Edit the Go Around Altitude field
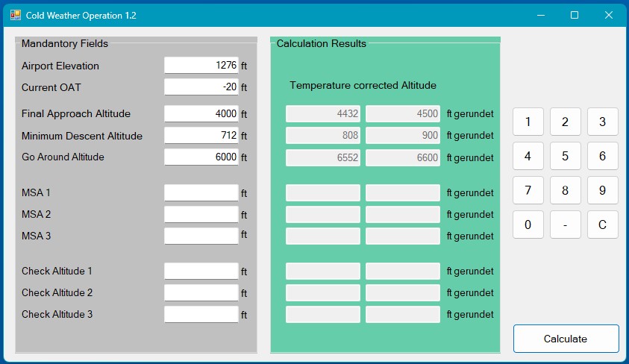The height and width of the screenshot is (364, 629). (201, 157)
